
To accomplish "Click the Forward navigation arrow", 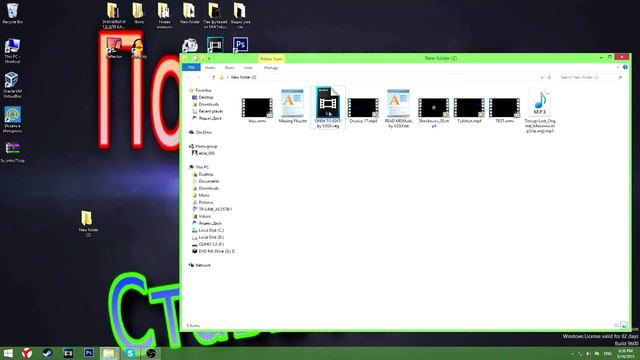I will (199, 77).
